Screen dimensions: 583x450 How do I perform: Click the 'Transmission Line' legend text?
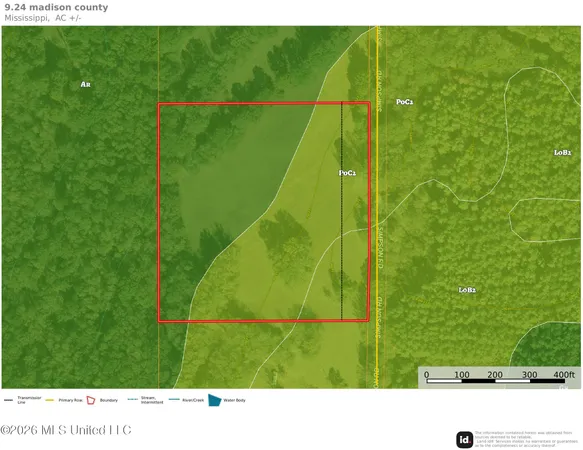(x=29, y=400)
